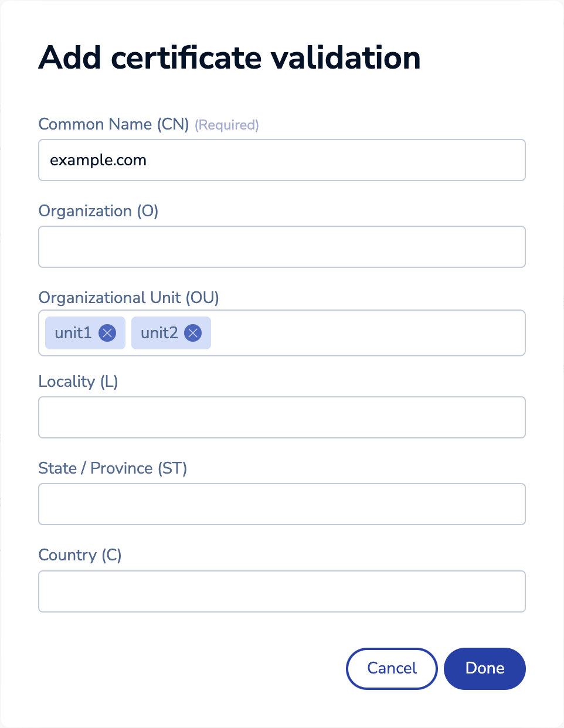Screen dimensions: 564x728
Task: Click the State / Province (ST) label
Action: 113,468
